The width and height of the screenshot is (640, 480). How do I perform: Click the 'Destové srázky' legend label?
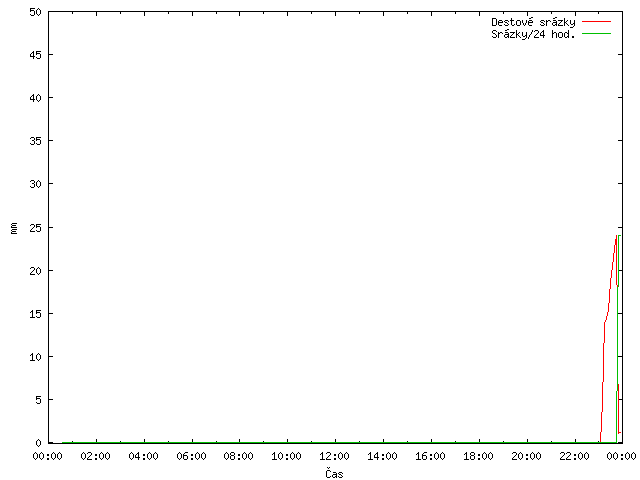(533, 22)
